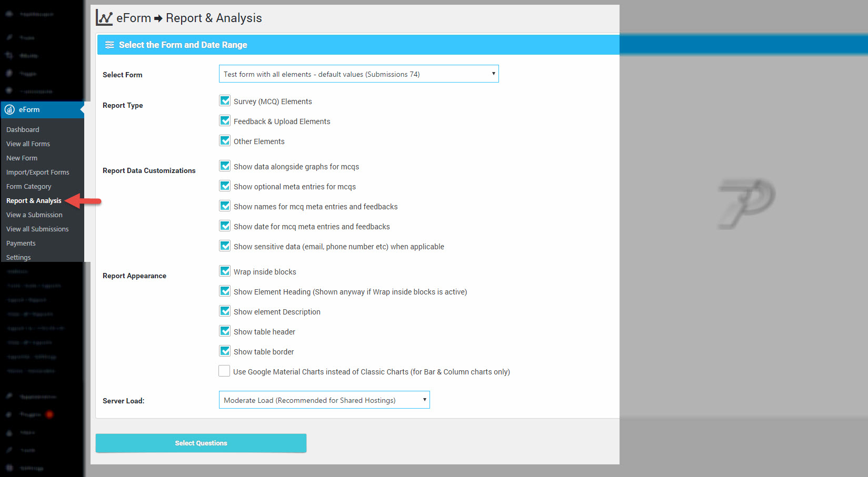Expand the Server Load dropdown
868x477 pixels.
324,400
